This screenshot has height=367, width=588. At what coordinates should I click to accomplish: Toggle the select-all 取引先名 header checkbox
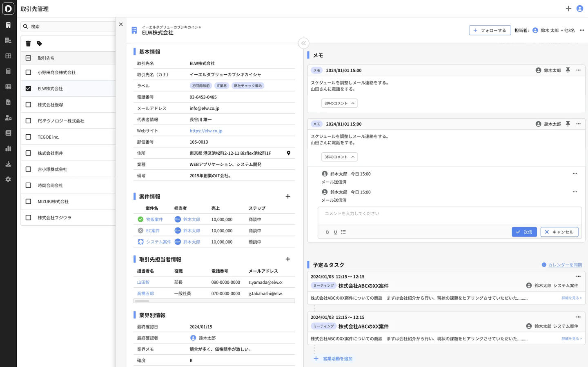(x=28, y=58)
